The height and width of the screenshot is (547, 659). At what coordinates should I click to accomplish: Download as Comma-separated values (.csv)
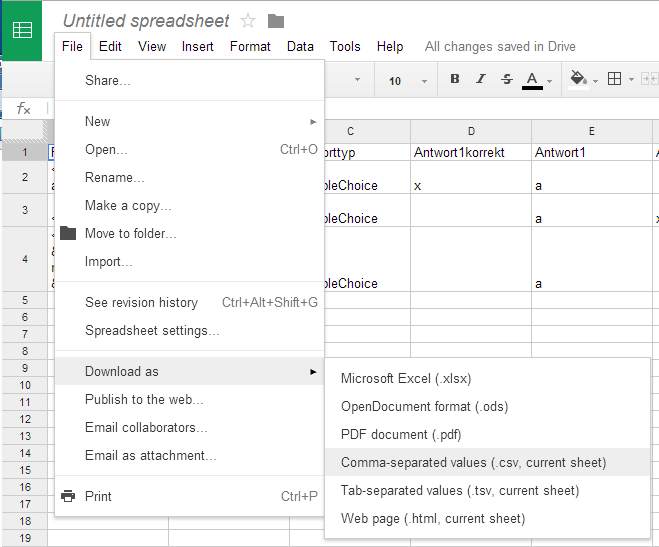click(x=487, y=462)
